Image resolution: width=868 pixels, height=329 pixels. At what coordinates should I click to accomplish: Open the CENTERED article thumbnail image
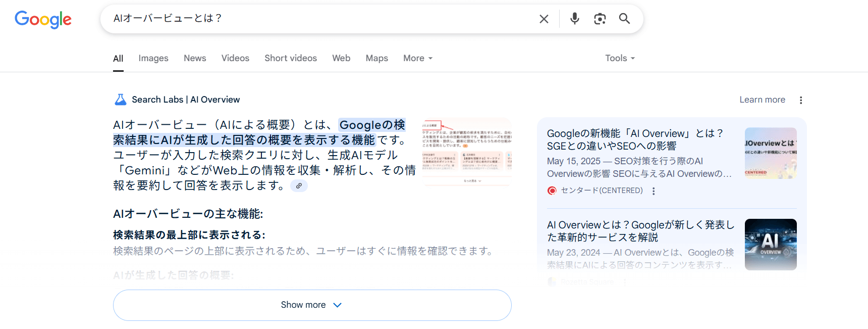pos(771,153)
